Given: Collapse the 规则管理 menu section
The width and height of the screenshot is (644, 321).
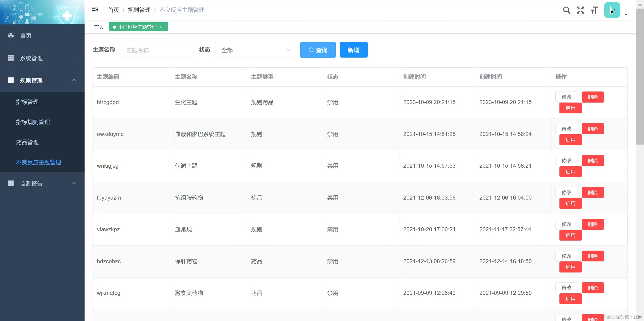Looking at the screenshot, I should click(x=74, y=80).
